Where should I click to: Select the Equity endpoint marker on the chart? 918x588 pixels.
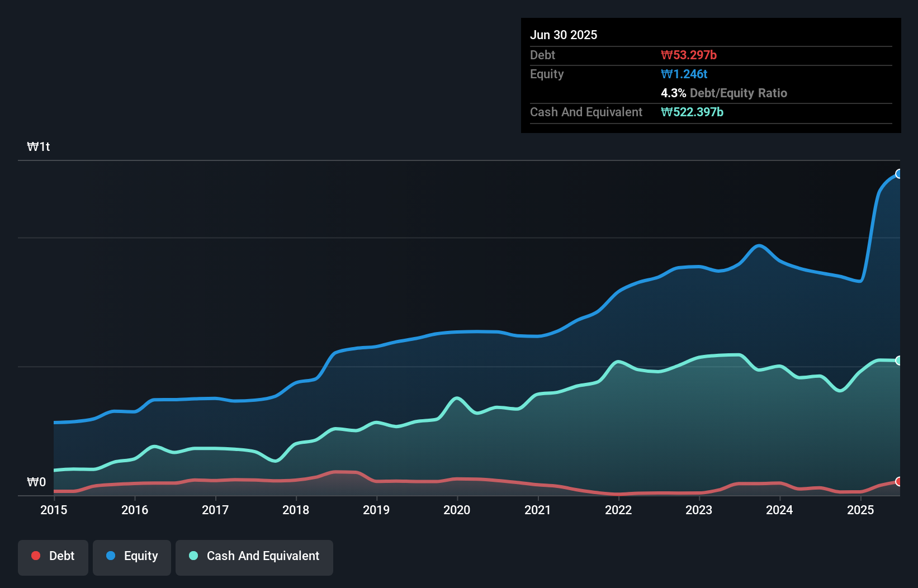click(x=898, y=174)
